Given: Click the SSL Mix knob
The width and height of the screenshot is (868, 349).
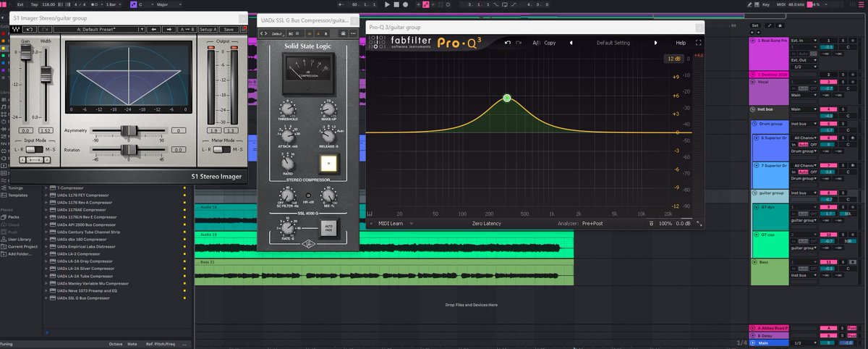Looking at the screenshot, I should point(328,196).
